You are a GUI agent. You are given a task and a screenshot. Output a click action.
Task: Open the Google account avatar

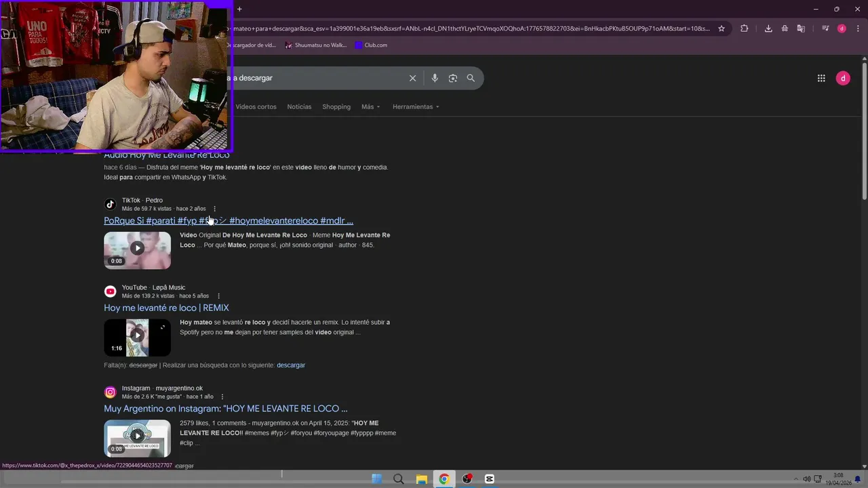[843, 78]
